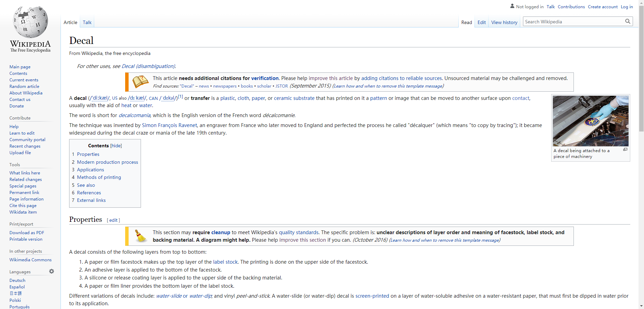This screenshot has width=644, height=309.
Task: Open the Contributions link
Action: pos(571,7)
